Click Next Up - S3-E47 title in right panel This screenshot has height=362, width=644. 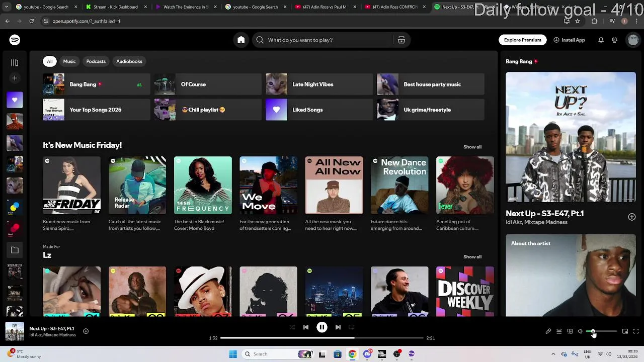tap(544, 214)
